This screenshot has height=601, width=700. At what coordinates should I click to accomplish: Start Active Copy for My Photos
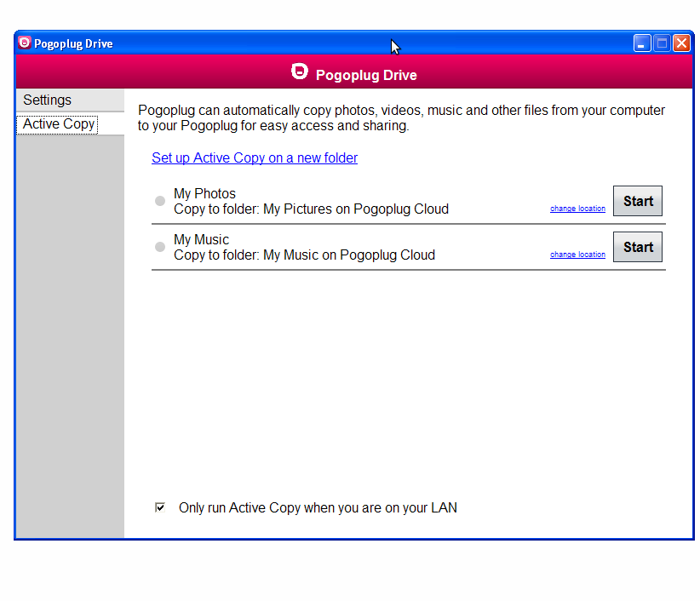tap(638, 201)
